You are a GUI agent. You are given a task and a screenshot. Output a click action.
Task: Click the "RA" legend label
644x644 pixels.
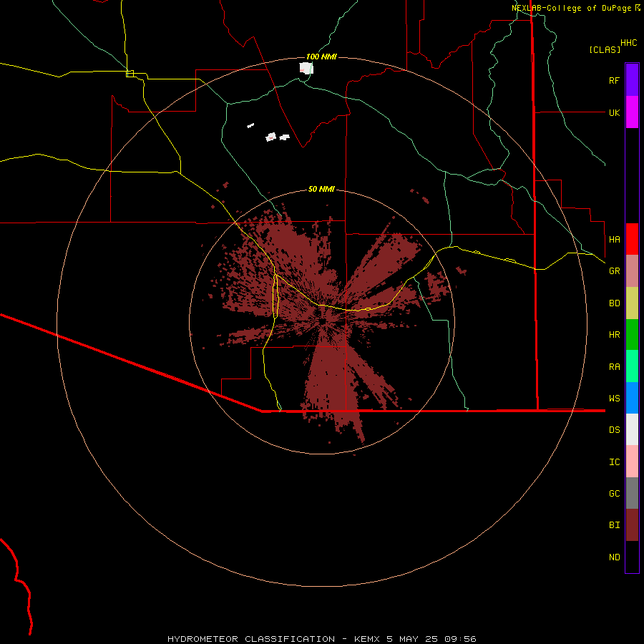click(x=614, y=367)
